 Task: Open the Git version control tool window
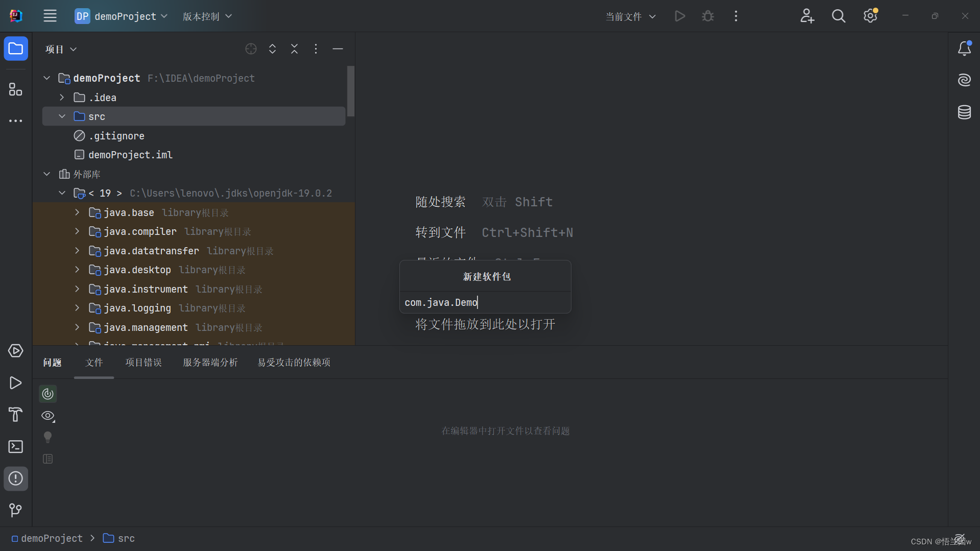[16, 510]
